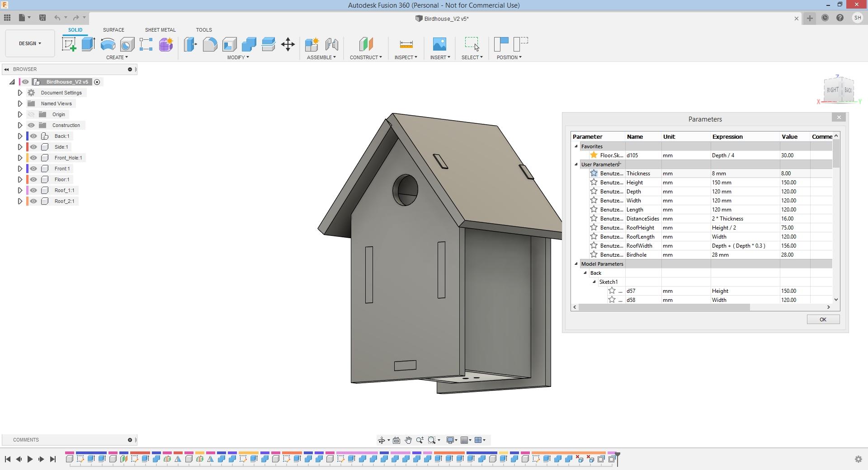Collapse the User Parameters group

[x=576, y=164]
